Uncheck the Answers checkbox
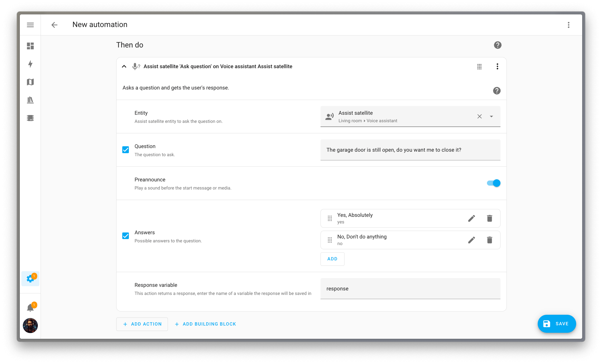This screenshot has height=364, width=602. [x=126, y=236]
